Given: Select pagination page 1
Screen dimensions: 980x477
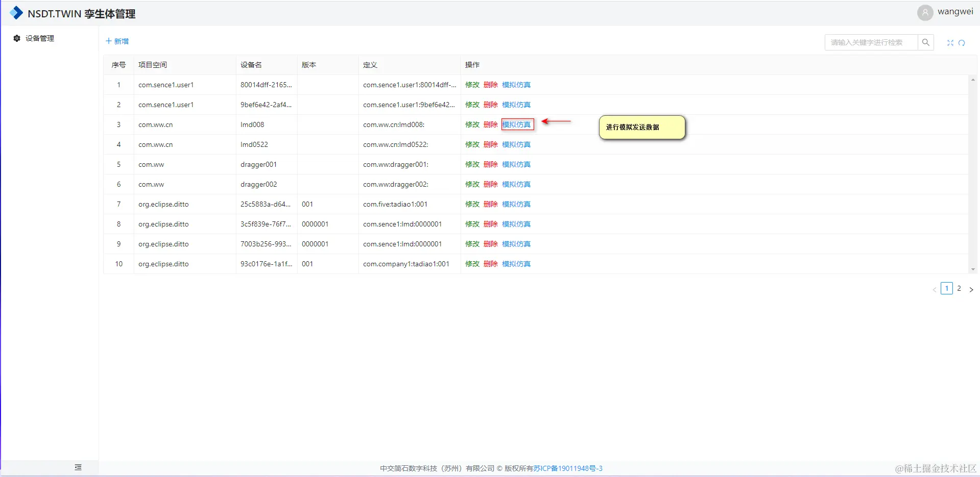Looking at the screenshot, I should tap(947, 288).
